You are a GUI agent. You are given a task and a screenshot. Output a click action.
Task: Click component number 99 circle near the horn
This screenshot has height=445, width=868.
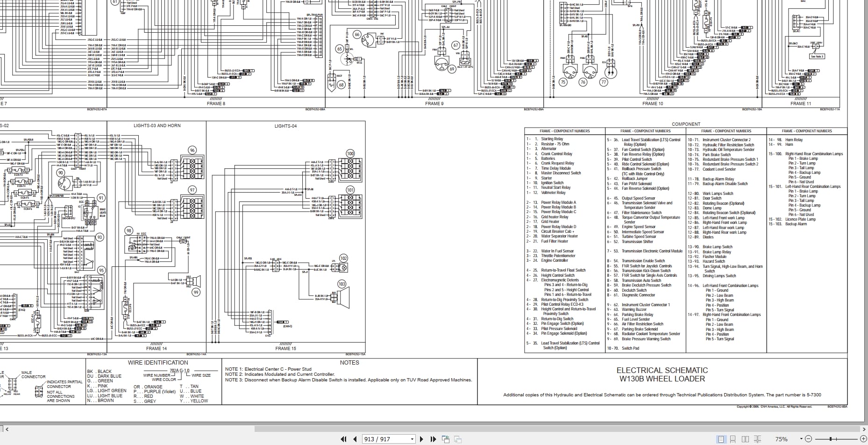196,292
